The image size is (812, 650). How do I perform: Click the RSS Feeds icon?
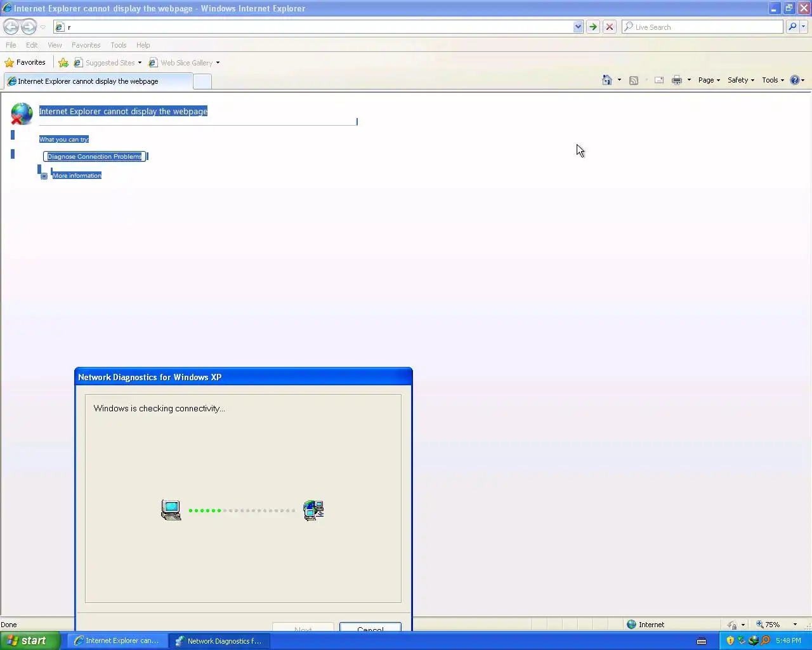pyautogui.click(x=633, y=80)
